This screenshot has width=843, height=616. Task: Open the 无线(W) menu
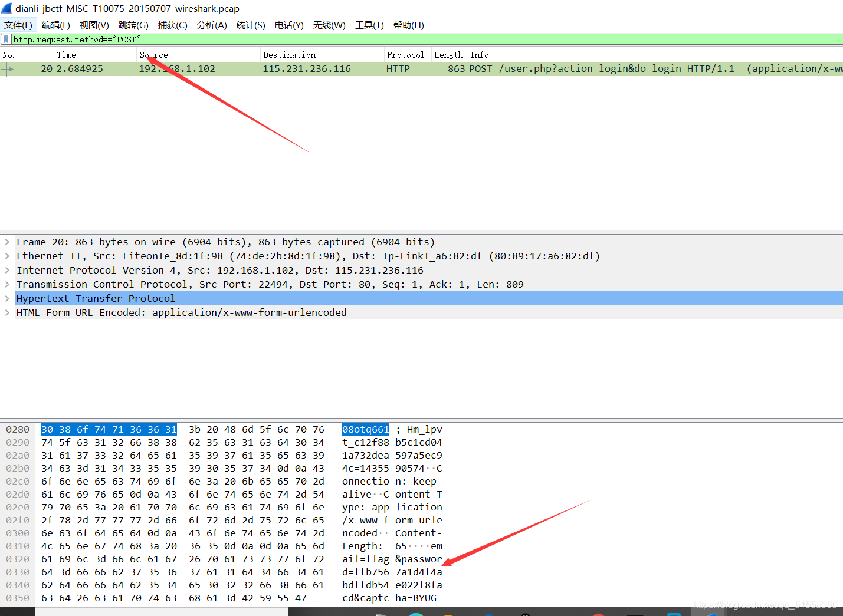pos(329,25)
